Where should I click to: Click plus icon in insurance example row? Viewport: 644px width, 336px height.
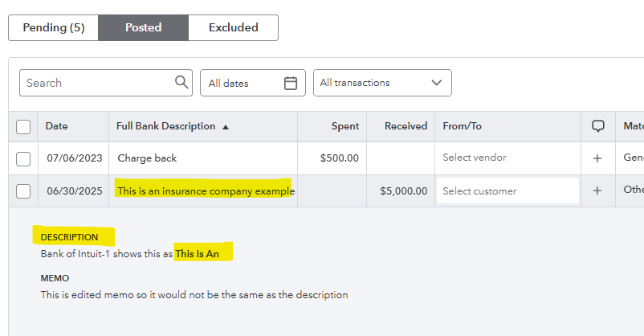tap(597, 191)
